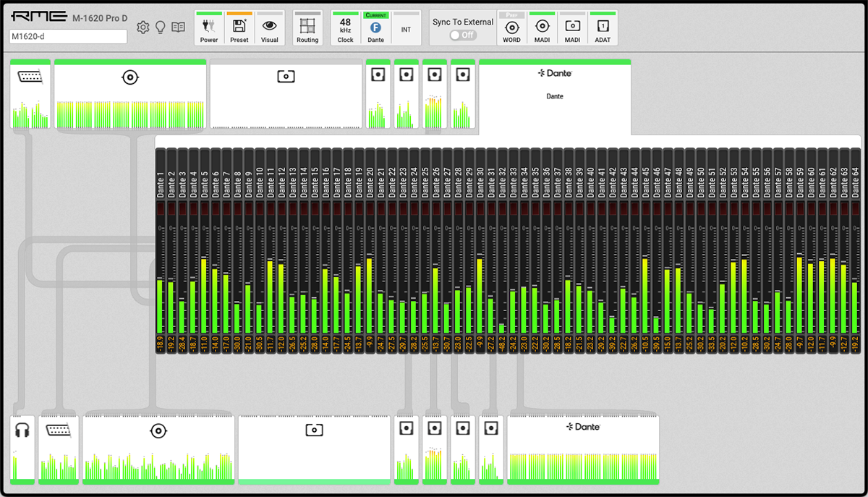
Task: Open the manual book icon
Action: coord(178,27)
